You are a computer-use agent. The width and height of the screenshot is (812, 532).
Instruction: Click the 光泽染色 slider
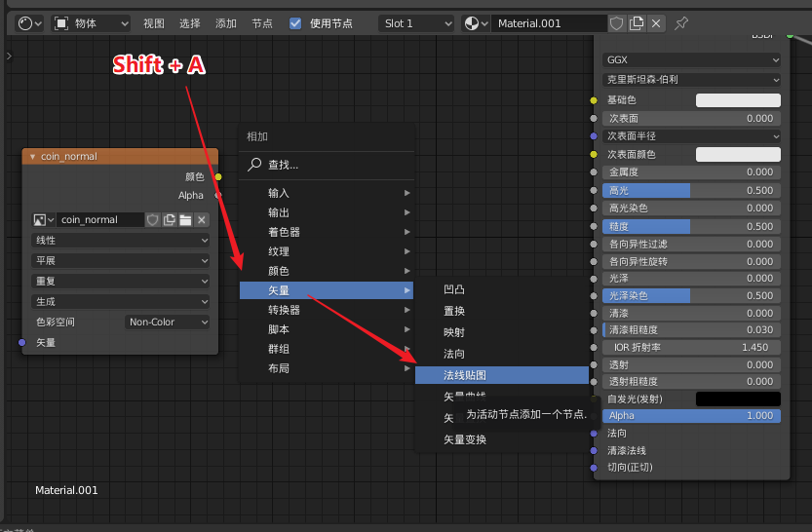(x=691, y=295)
